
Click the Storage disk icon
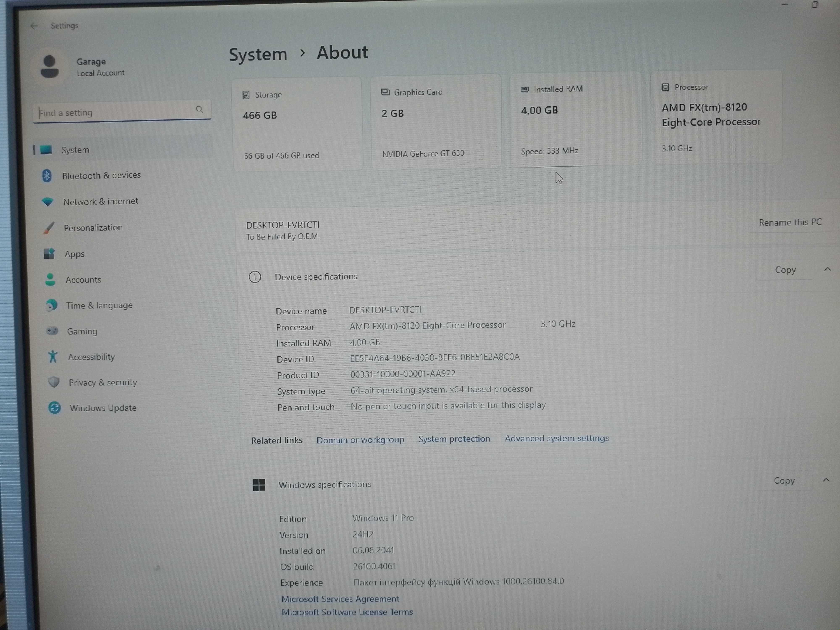pyautogui.click(x=246, y=94)
